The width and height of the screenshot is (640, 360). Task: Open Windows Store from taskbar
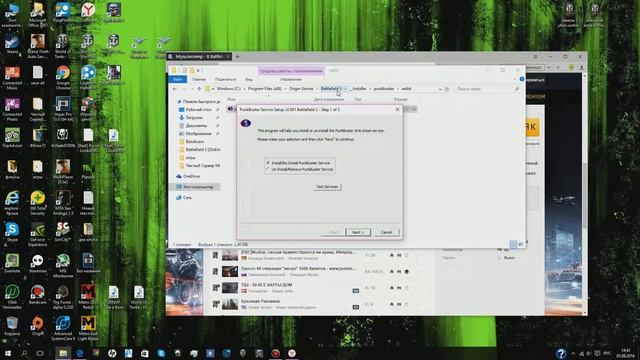tap(145, 353)
